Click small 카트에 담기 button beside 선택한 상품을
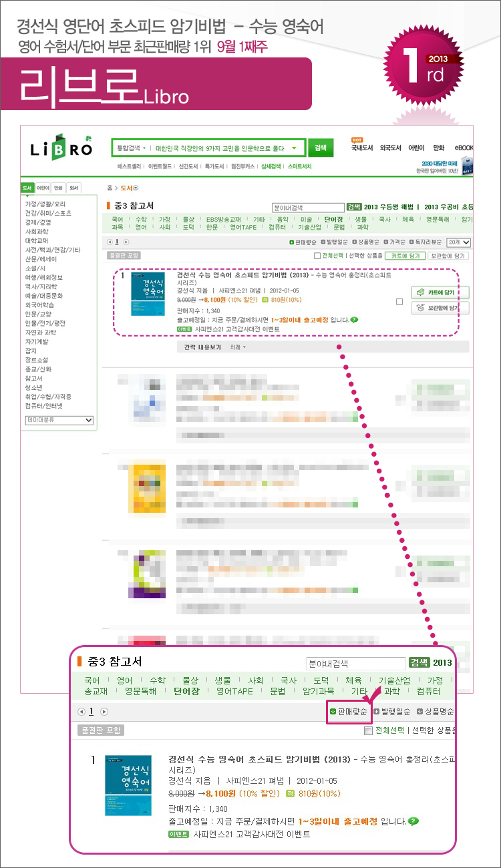Image resolution: width=501 pixels, height=868 pixels. pos(406,256)
